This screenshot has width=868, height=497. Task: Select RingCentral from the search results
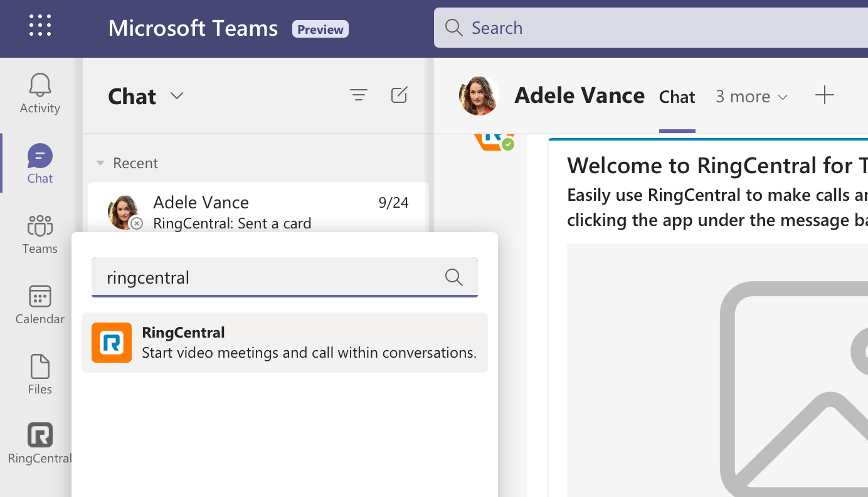click(x=285, y=343)
